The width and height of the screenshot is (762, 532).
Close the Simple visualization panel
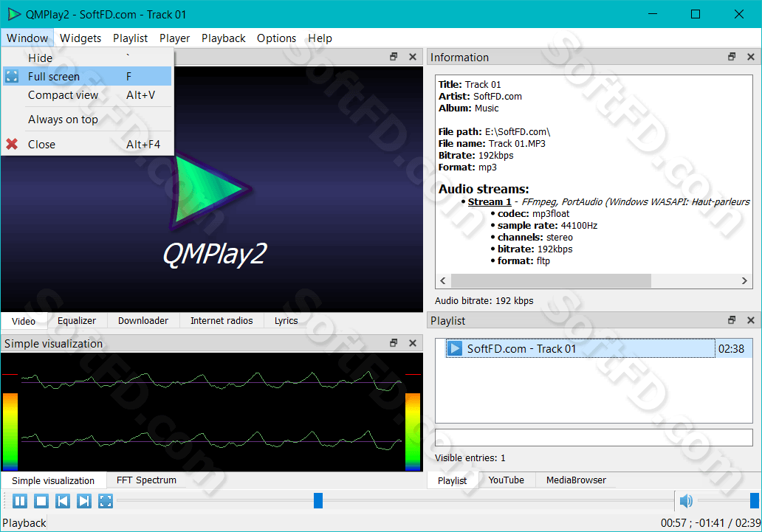tap(413, 343)
